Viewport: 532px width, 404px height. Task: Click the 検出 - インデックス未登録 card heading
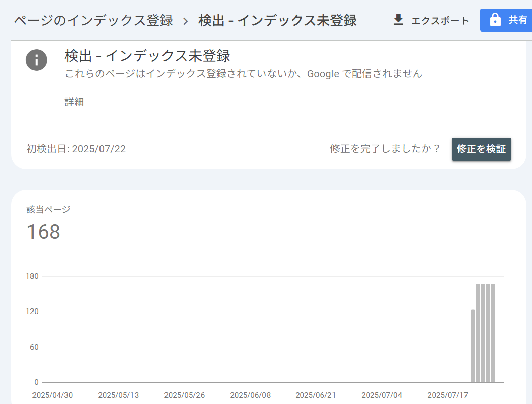pyautogui.click(x=147, y=56)
